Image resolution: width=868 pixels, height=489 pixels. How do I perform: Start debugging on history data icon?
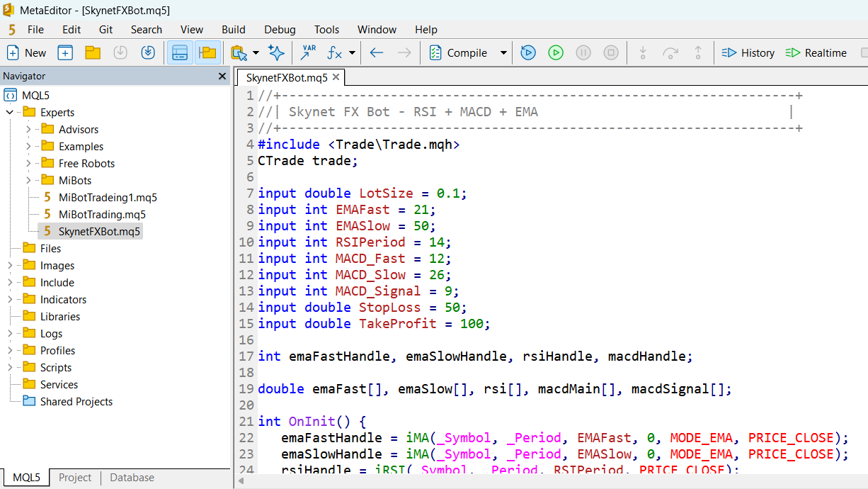528,52
